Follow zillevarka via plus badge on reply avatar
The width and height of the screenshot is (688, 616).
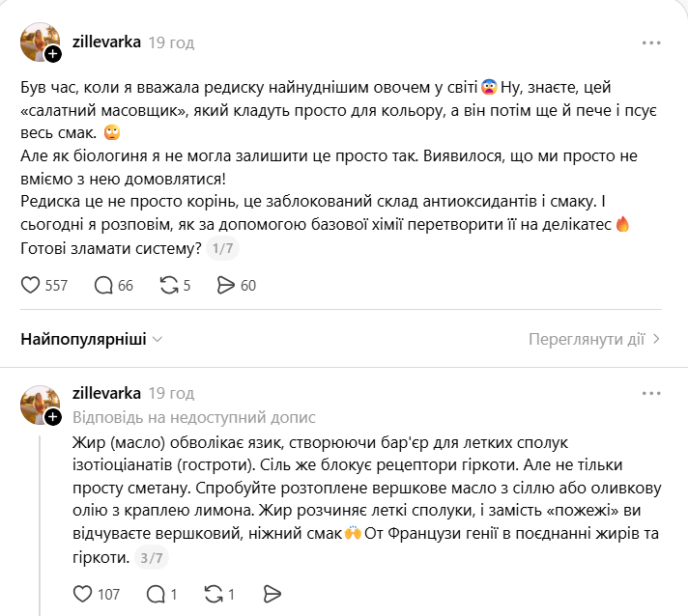coord(53,416)
